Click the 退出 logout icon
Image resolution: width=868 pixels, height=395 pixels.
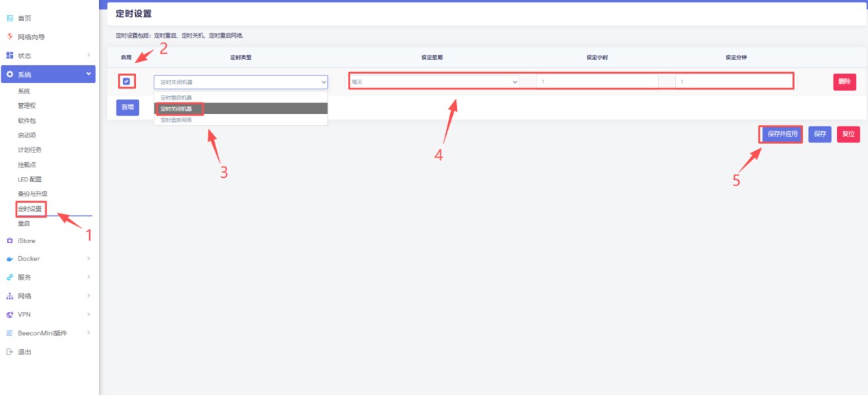(x=10, y=352)
